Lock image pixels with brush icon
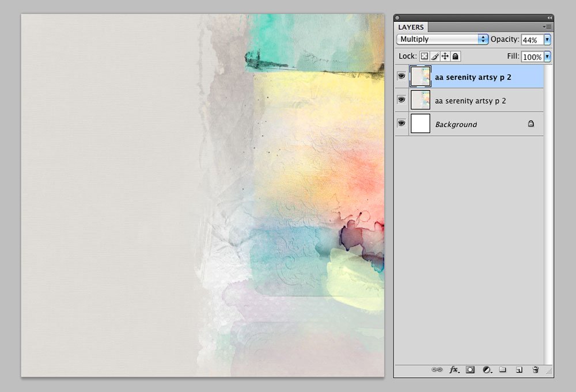The width and height of the screenshot is (576, 392). pyautogui.click(x=435, y=56)
